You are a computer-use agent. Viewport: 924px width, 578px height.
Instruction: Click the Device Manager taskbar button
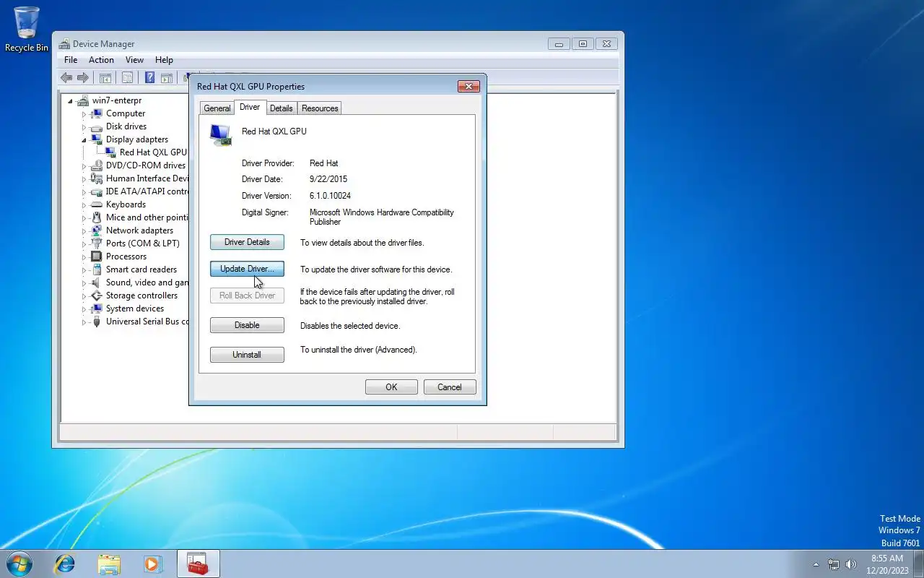198,564
